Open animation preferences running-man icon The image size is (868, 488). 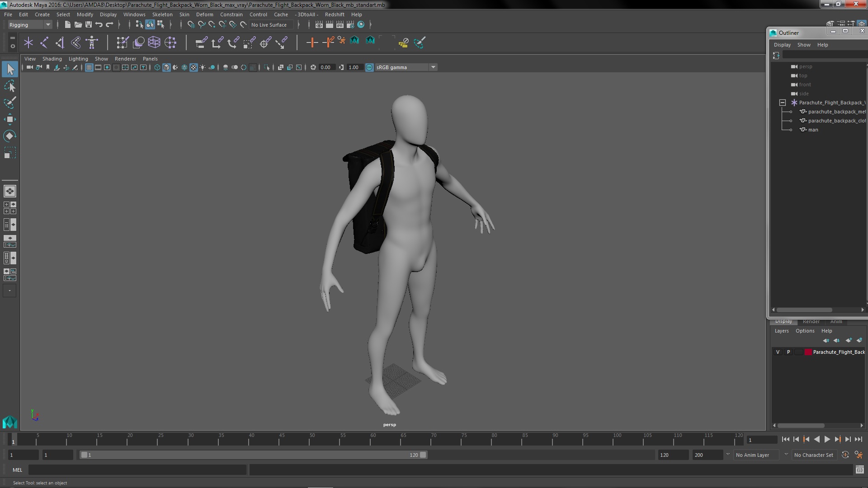(x=859, y=455)
